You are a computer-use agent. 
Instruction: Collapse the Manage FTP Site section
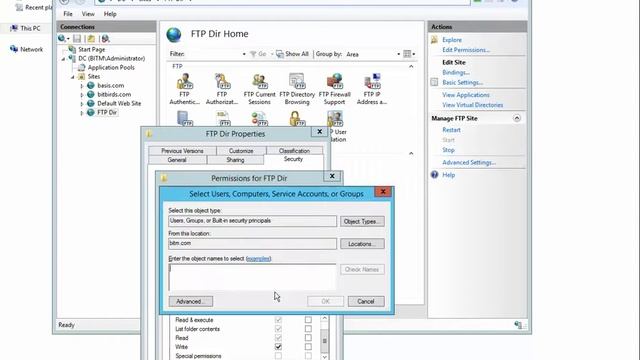[517, 118]
